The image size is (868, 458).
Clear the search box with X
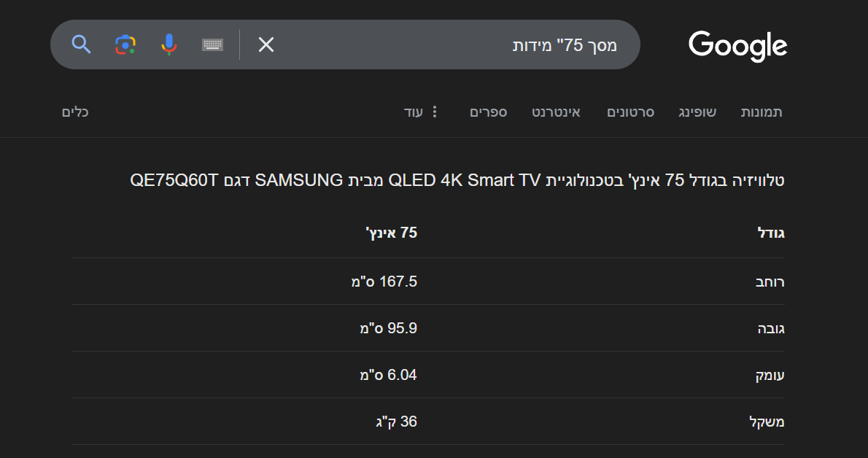pos(266,44)
